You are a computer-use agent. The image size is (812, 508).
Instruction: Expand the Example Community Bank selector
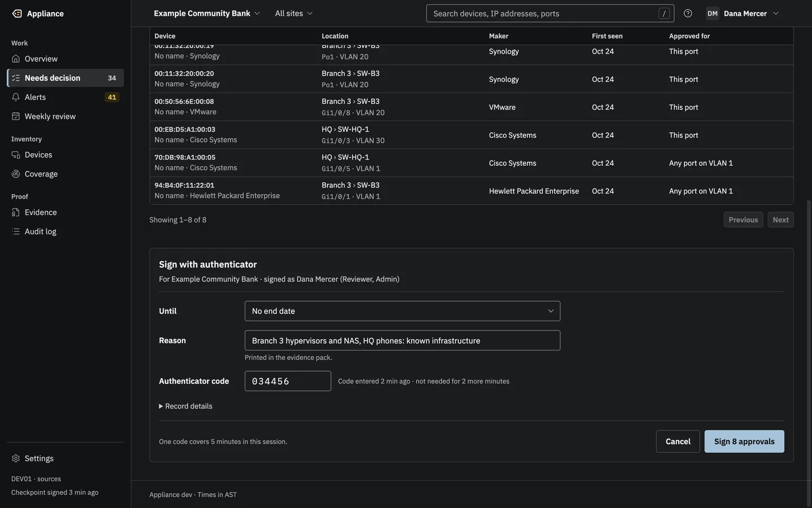[x=207, y=14]
